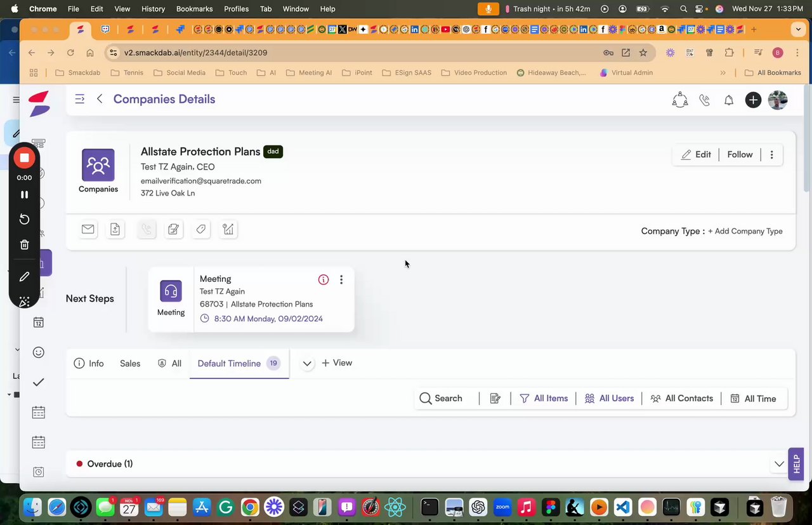
Task: Click the calendar icon in the left sidebar
Action: 39,322
